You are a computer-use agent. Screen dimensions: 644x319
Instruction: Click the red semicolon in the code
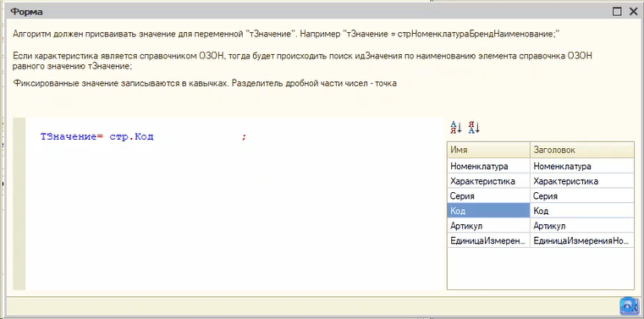point(244,137)
